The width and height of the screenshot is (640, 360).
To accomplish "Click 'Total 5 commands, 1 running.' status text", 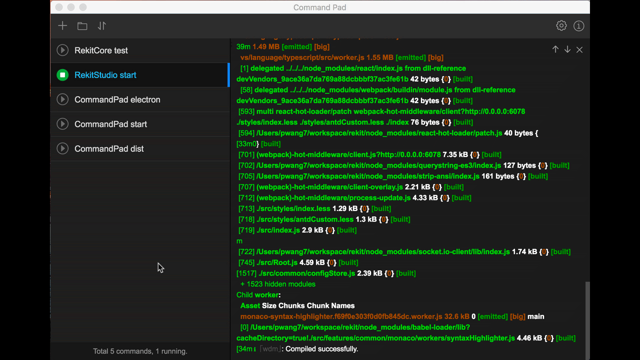I will pos(140,351).
